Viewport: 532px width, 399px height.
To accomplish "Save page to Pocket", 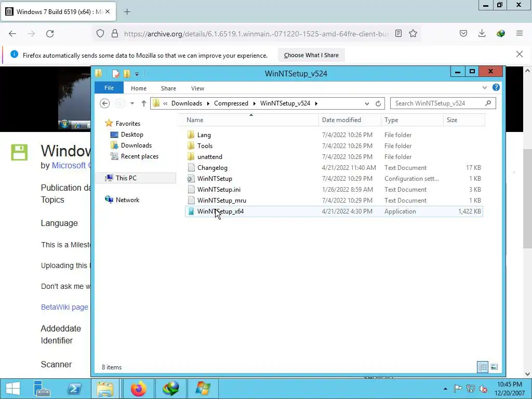I will (x=463, y=33).
